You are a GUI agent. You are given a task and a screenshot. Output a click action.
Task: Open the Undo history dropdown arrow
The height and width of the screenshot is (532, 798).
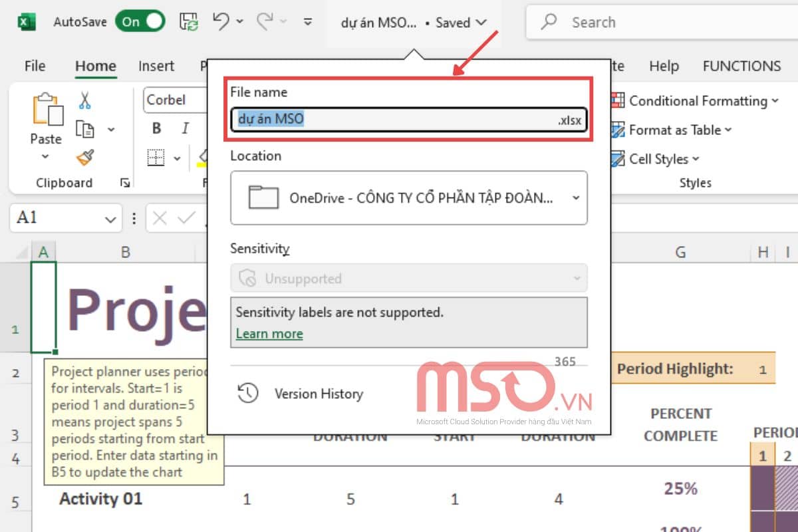tap(239, 22)
